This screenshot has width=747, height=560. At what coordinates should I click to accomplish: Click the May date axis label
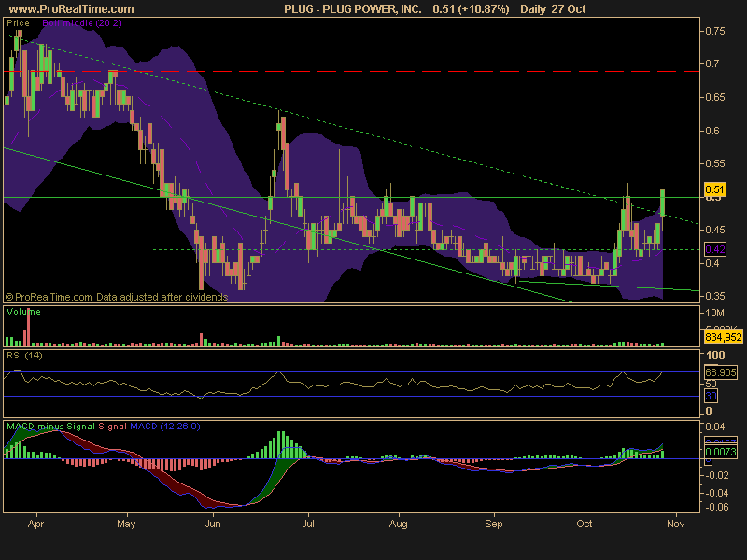[x=126, y=524]
